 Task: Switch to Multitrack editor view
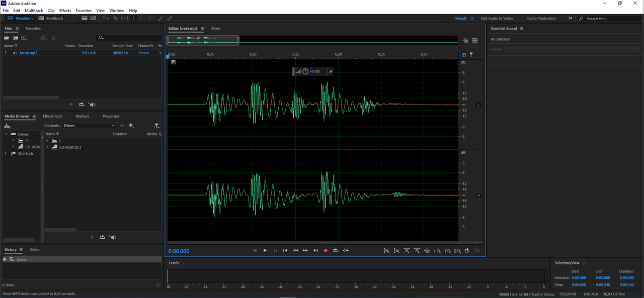[x=51, y=18]
